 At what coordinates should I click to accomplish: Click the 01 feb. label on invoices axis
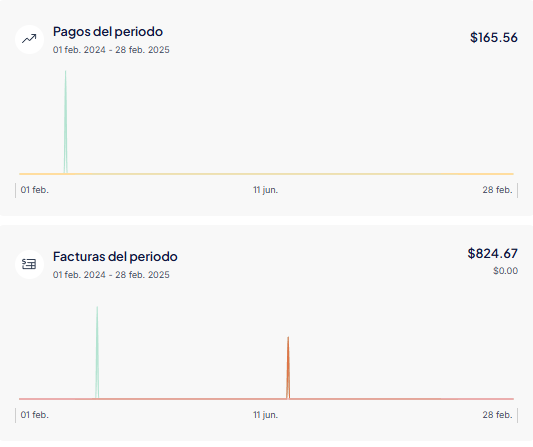(x=35, y=415)
